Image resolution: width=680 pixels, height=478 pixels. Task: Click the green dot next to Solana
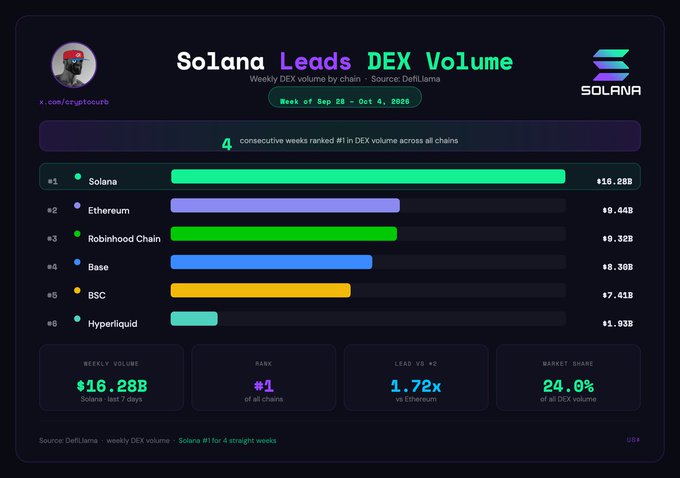[78, 177]
